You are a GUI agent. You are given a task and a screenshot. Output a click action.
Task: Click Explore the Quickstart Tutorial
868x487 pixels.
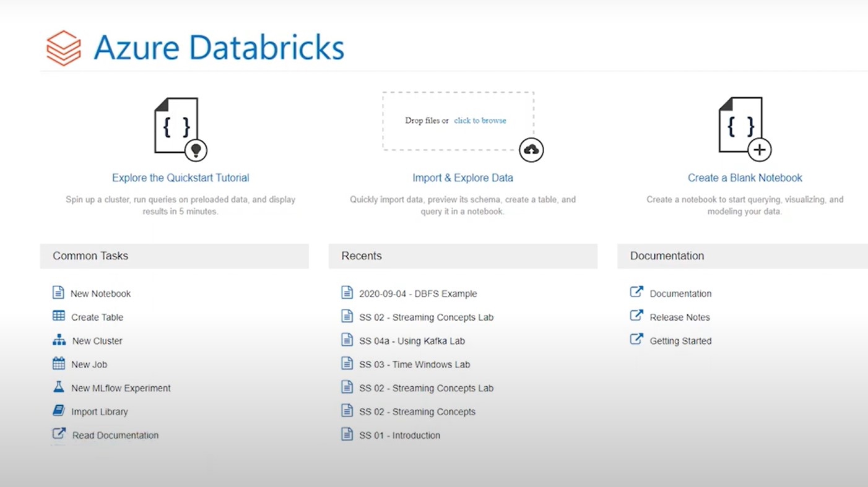(x=180, y=178)
